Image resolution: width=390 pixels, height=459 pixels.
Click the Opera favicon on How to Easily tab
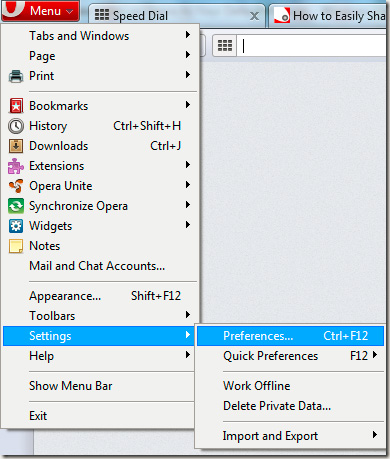[282, 15]
